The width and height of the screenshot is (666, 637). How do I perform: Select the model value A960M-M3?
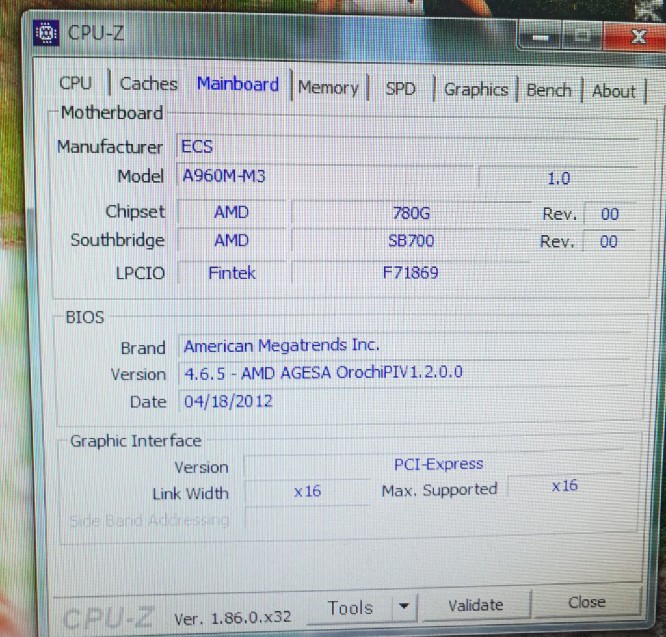(325, 176)
